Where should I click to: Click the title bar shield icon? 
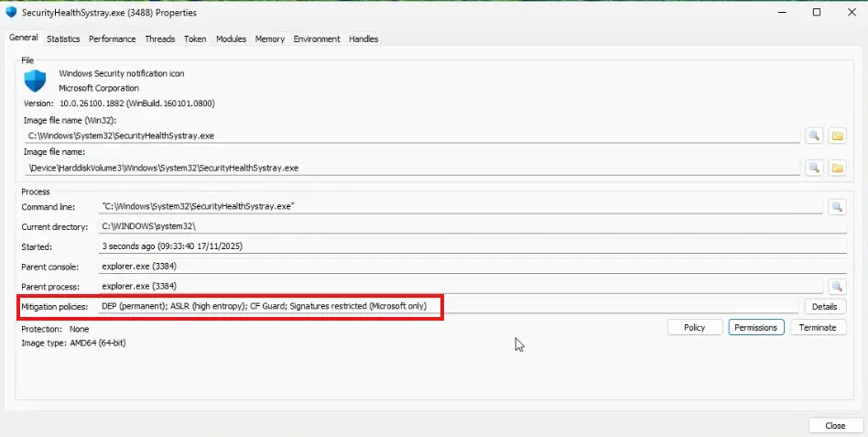11,13
